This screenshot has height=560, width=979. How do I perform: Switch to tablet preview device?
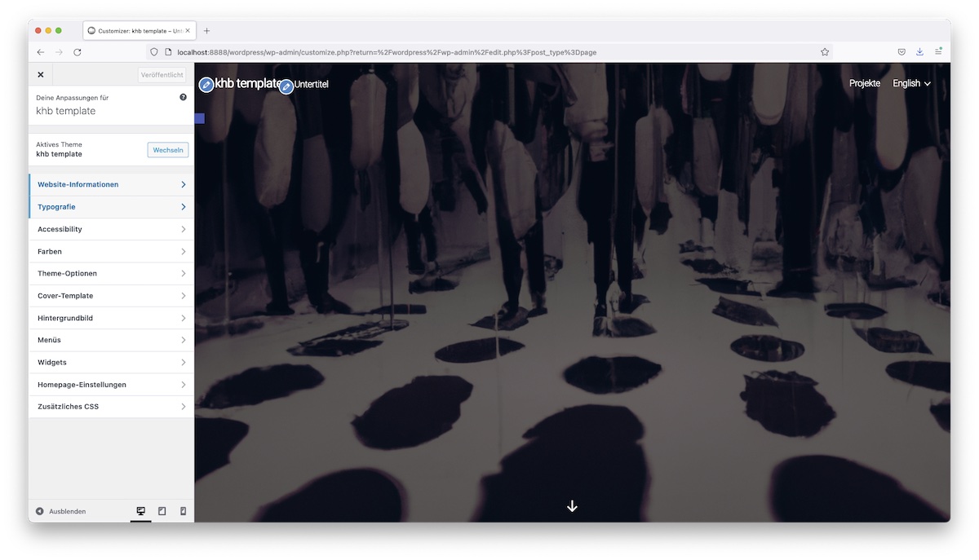(162, 511)
